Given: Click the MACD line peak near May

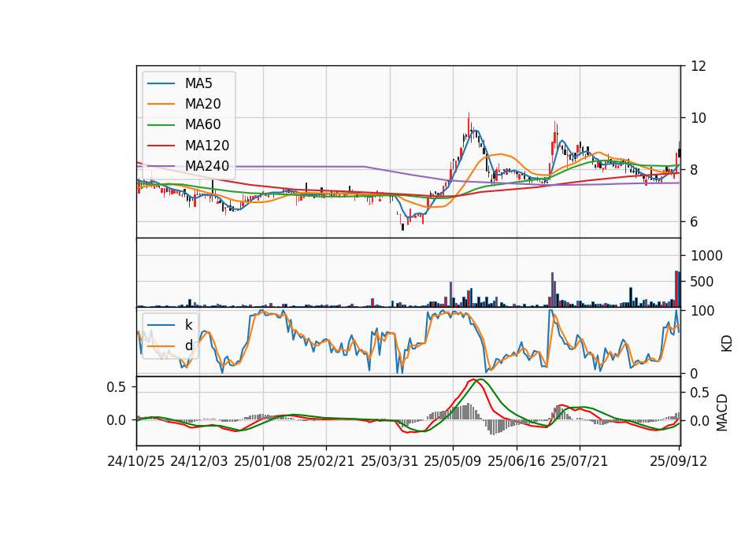Looking at the screenshot, I should point(475,379).
